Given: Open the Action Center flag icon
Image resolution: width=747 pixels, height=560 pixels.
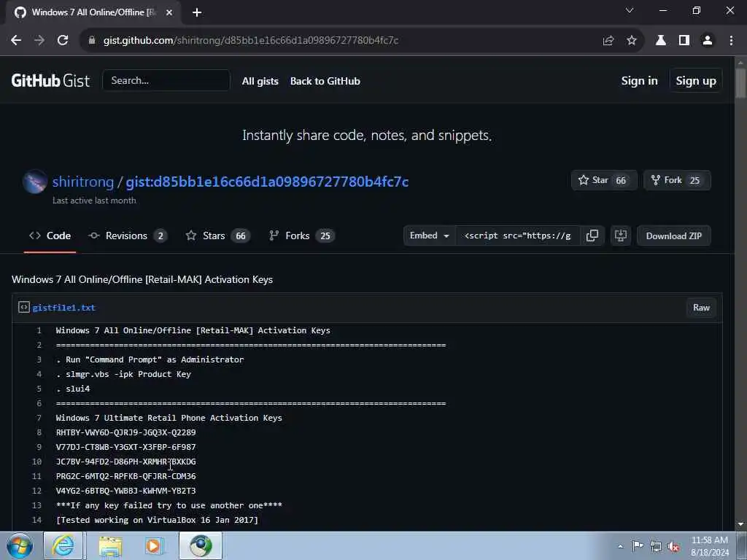Looking at the screenshot, I should click(x=638, y=546).
